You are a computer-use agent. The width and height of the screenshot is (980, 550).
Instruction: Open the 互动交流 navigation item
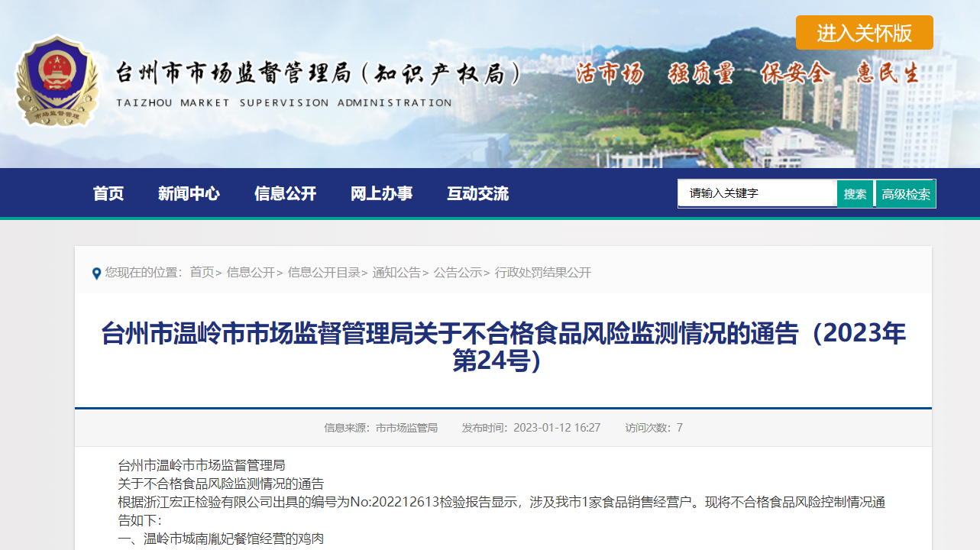coord(477,193)
